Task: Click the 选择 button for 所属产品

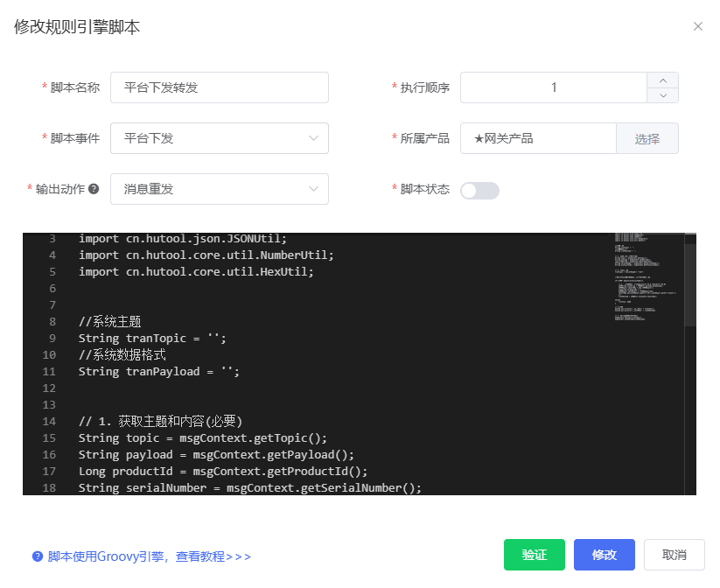Action: (647, 138)
